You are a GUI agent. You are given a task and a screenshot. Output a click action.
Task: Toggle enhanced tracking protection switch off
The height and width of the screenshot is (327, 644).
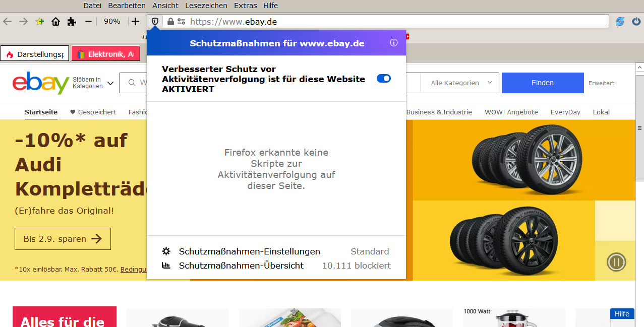click(384, 79)
